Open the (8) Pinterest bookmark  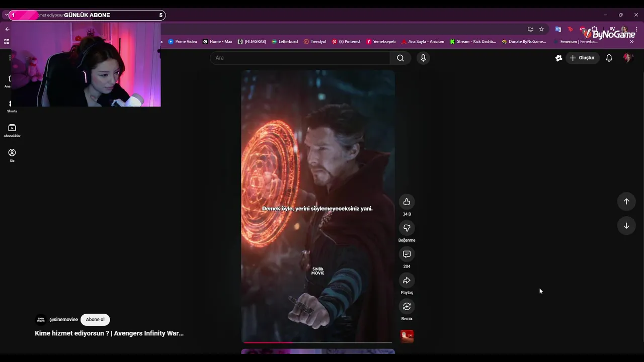click(346, 42)
